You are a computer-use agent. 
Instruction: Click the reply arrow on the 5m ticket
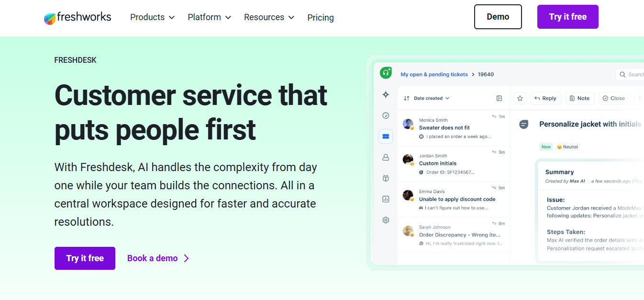pos(494,188)
